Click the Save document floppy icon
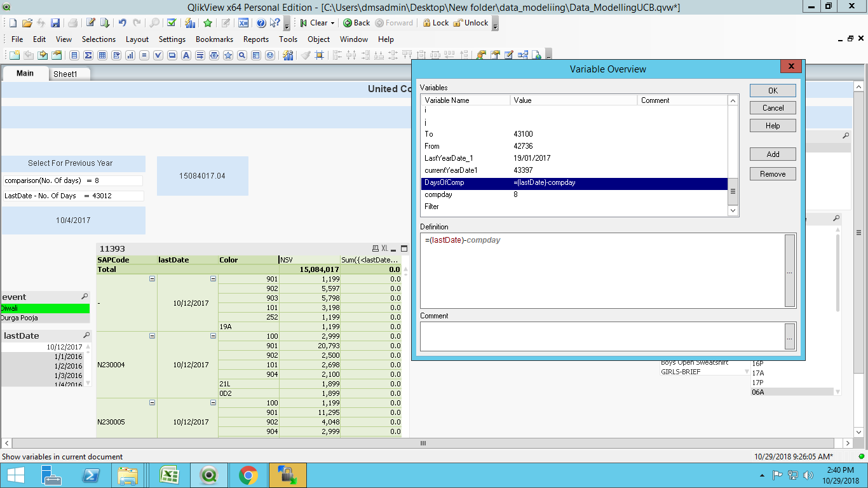The height and width of the screenshot is (488, 868). (x=55, y=23)
